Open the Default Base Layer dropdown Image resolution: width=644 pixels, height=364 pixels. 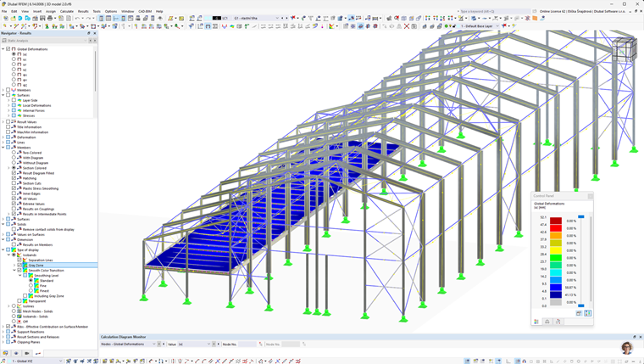497,26
